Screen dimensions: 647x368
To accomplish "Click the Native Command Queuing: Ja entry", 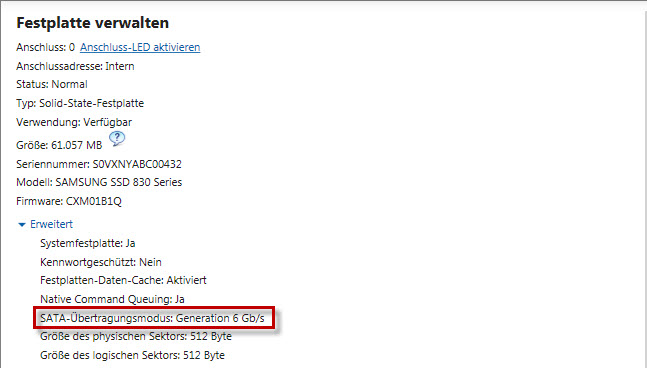I will point(112,299).
